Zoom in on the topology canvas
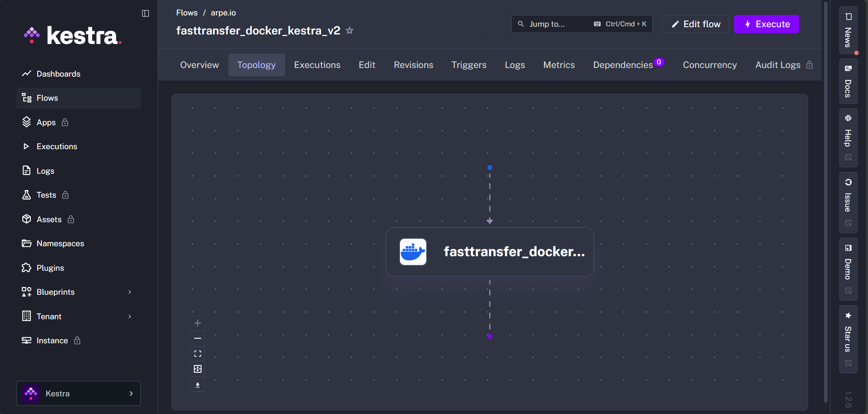This screenshot has height=414, width=868. pyautogui.click(x=197, y=323)
